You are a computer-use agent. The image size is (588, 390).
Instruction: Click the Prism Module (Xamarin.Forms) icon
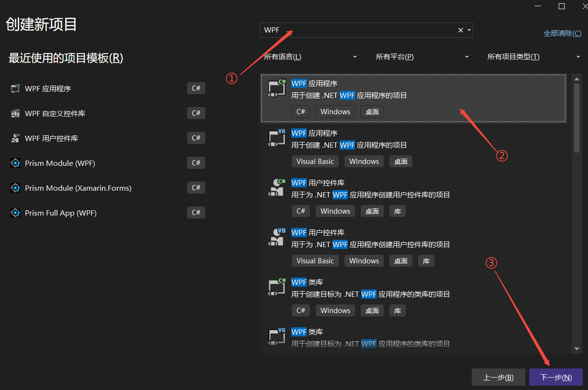(15, 188)
